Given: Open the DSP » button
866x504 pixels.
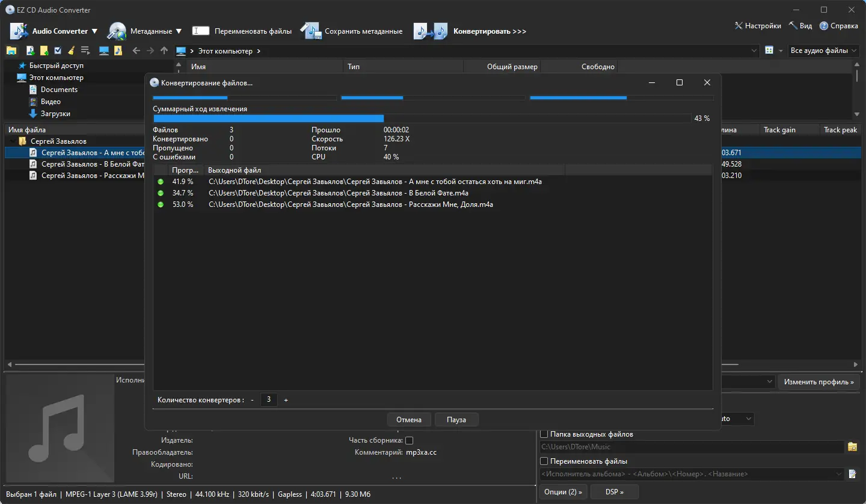Looking at the screenshot, I should pos(614,492).
